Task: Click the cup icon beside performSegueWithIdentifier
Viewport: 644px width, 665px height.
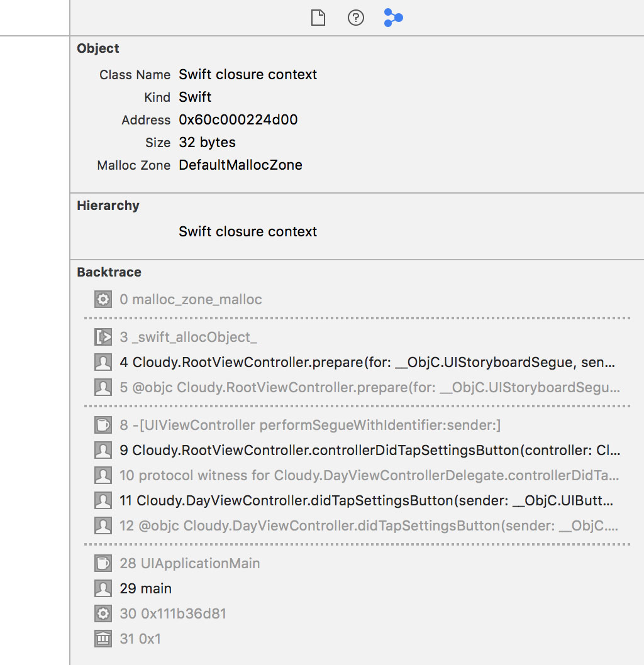Action: (103, 426)
